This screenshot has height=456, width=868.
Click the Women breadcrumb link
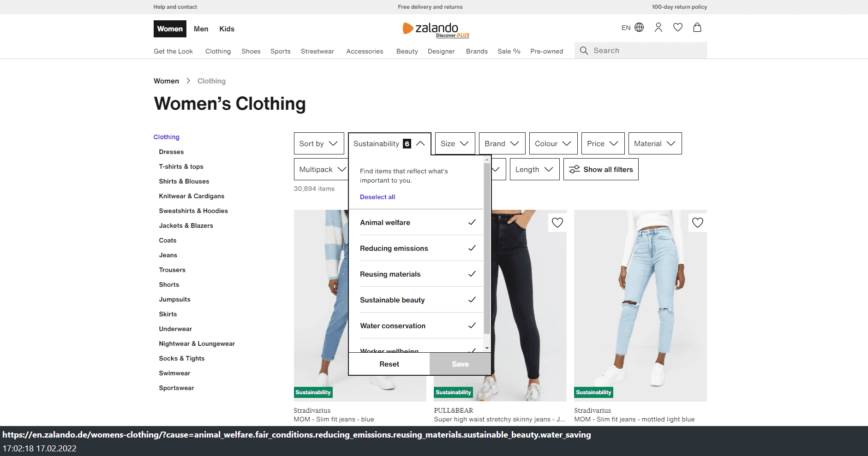click(166, 81)
